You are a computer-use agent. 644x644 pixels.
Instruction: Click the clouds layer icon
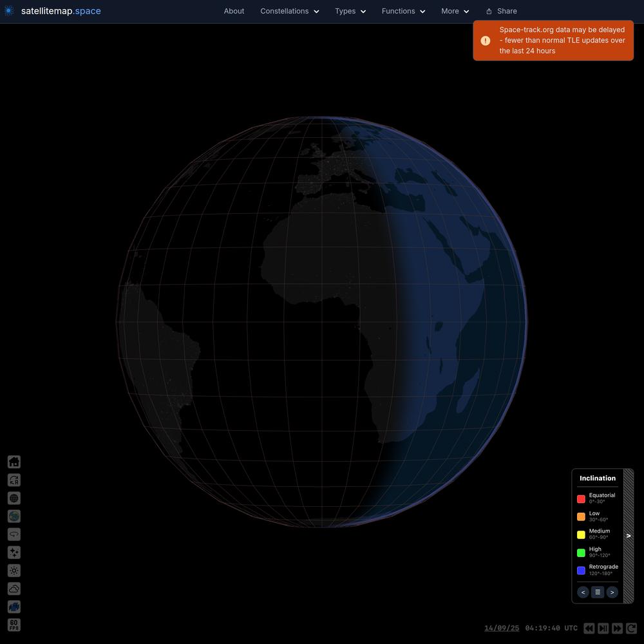[x=14, y=589]
